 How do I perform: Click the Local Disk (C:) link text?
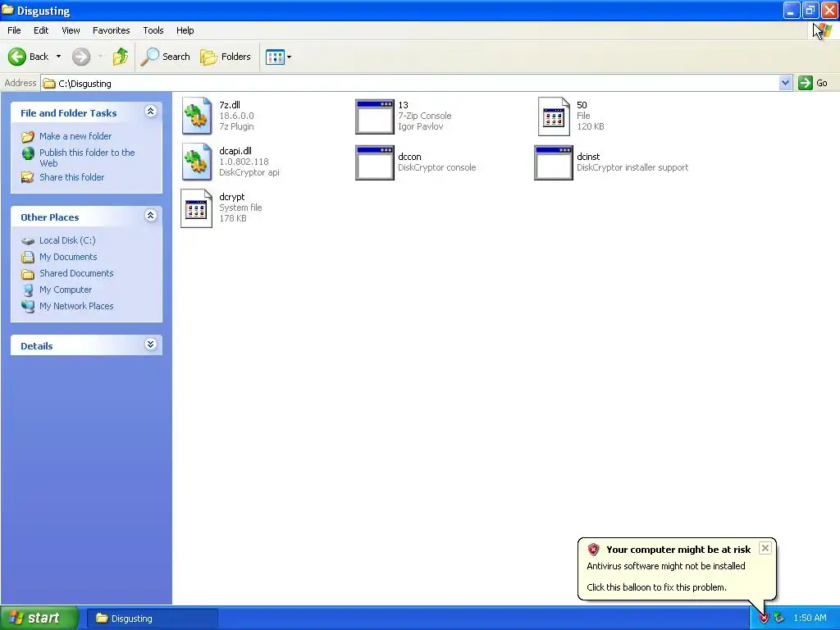tap(67, 240)
